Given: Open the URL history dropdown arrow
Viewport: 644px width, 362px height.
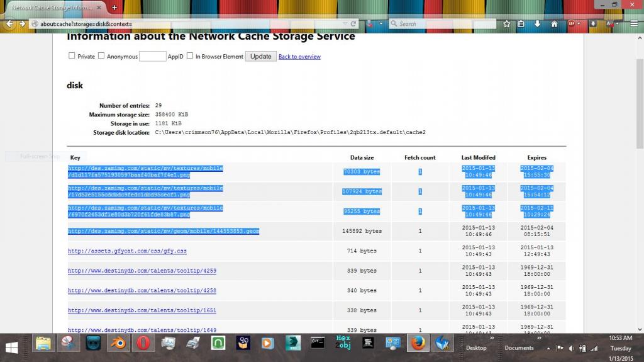Looking at the screenshot, I should point(345,24).
